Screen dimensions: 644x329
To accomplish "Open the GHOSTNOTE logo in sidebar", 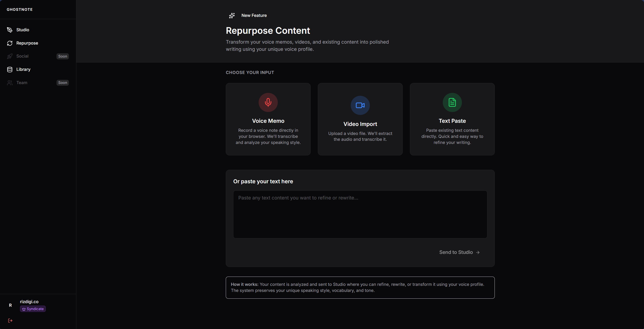I will [x=20, y=9].
